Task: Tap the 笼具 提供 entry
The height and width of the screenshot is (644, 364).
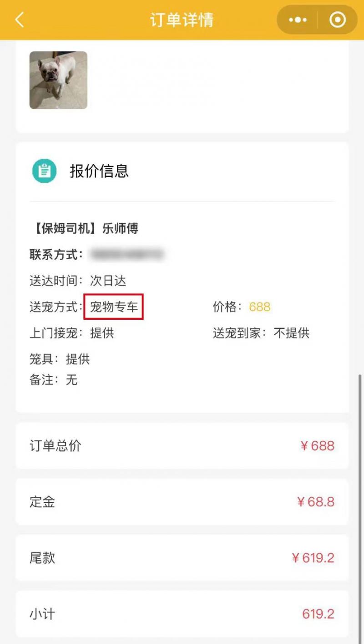Action: pyautogui.click(x=60, y=359)
